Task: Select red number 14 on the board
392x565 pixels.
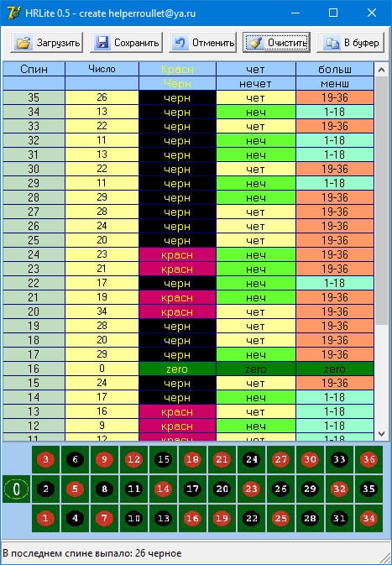Action: [163, 489]
